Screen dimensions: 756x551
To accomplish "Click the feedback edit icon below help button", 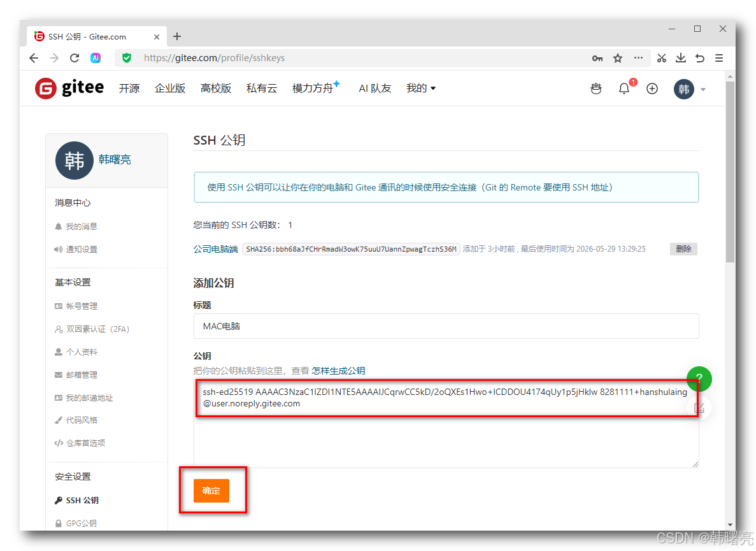I will (x=699, y=408).
